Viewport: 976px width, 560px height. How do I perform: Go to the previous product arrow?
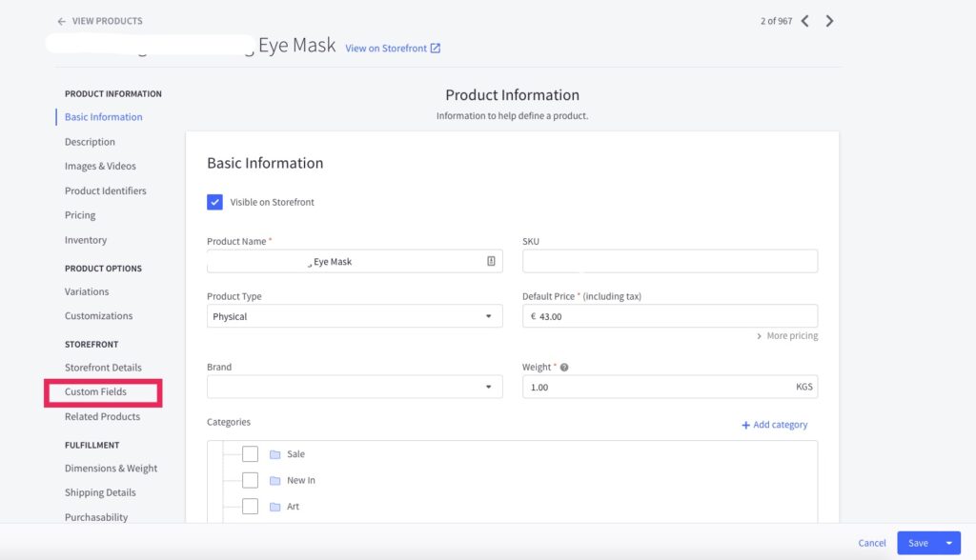point(804,21)
